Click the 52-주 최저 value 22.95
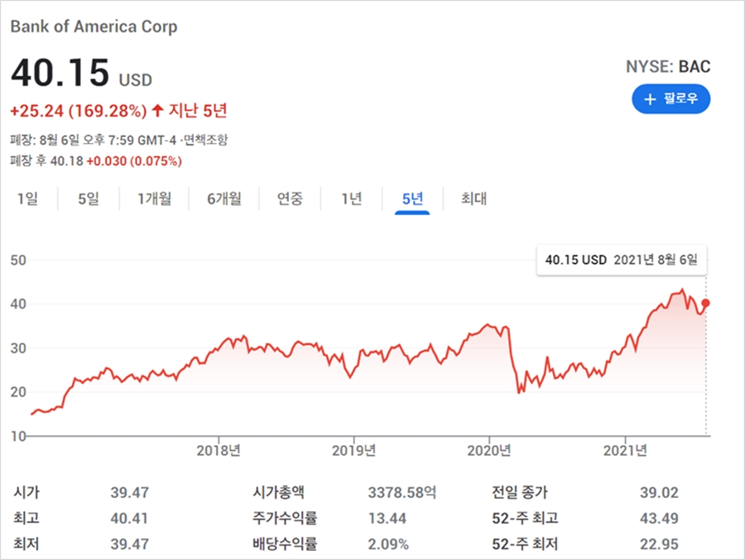745x560 pixels. click(659, 543)
